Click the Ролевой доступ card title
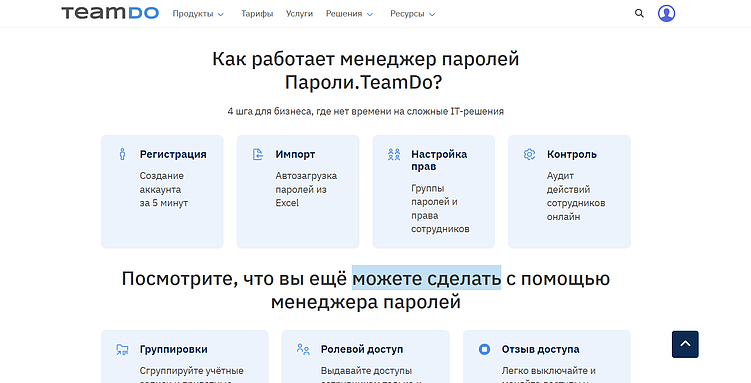The image size is (751, 383). (362, 349)
